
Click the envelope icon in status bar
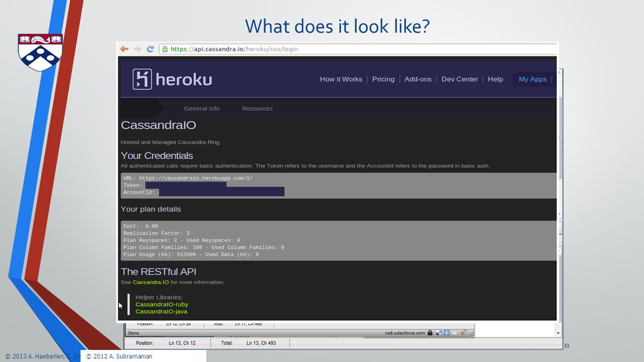(x=453, y=333)
